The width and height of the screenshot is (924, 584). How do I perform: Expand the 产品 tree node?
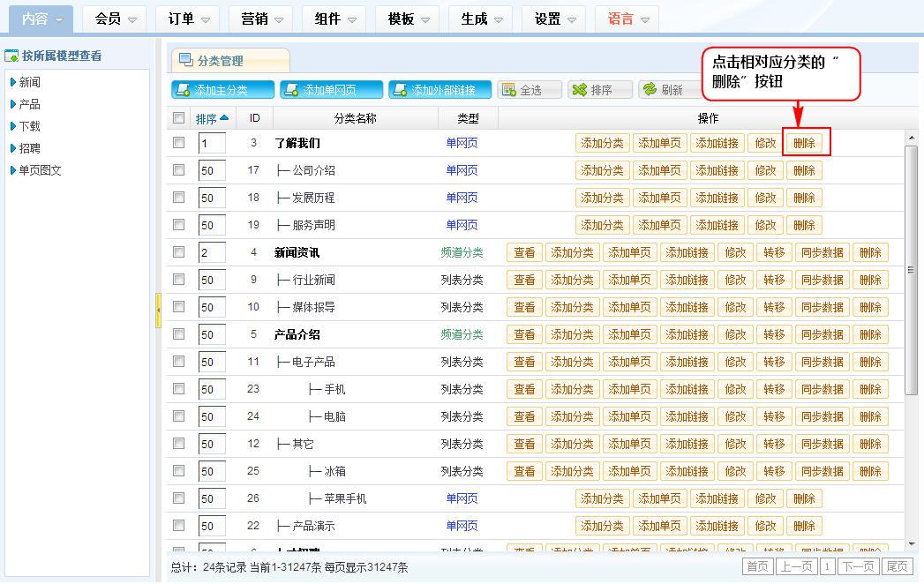pos(13,104)
